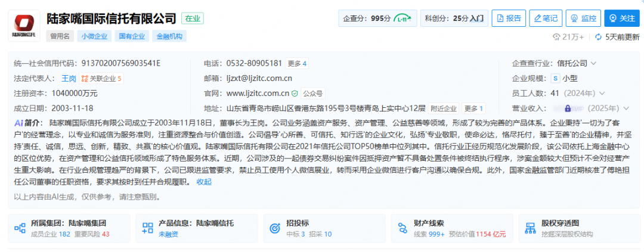Viewport: 644px width, 252px height.
Task: Click registered capital 1040000万元
Action: [75, 93]
